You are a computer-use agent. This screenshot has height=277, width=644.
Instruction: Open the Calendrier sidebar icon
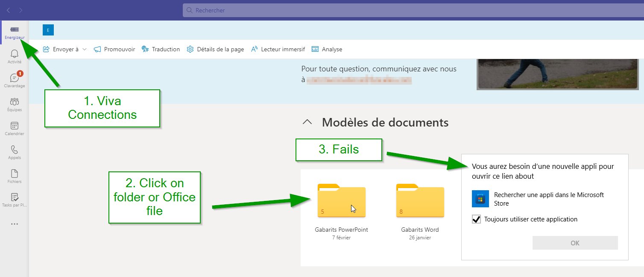15,128
